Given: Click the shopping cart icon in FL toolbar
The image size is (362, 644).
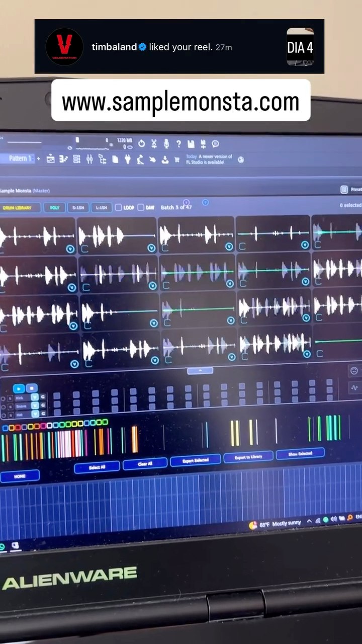Looking at the screenshot, I should (177, 160).
